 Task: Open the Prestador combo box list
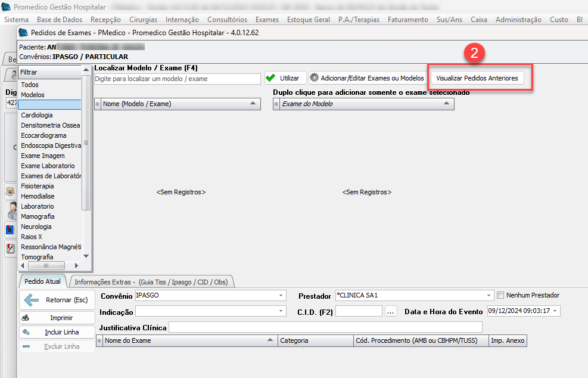click(x=489, y=295)
